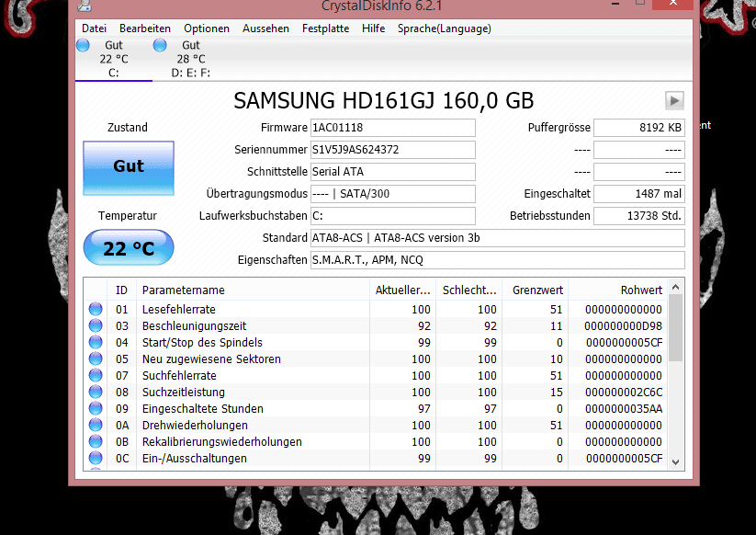Screen dimensions: 756x535
Task: Select the Rekalibrierungswiederholungen text
Action: click(221, 442)
